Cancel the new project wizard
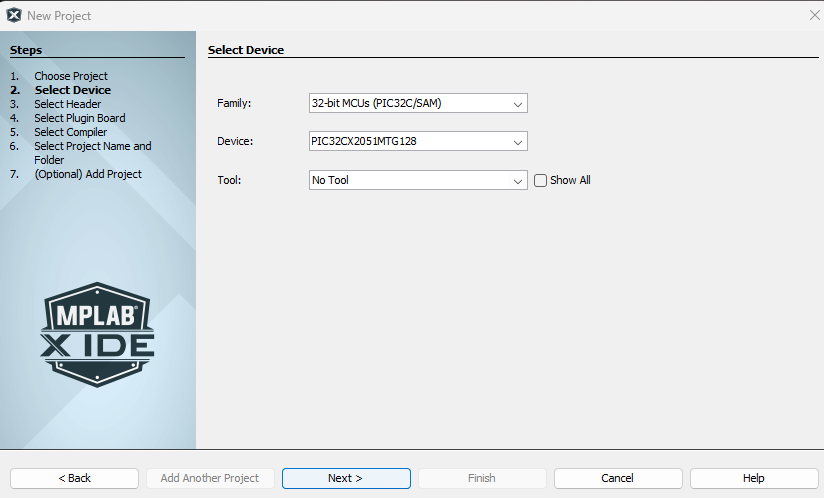 coord(618,478)
